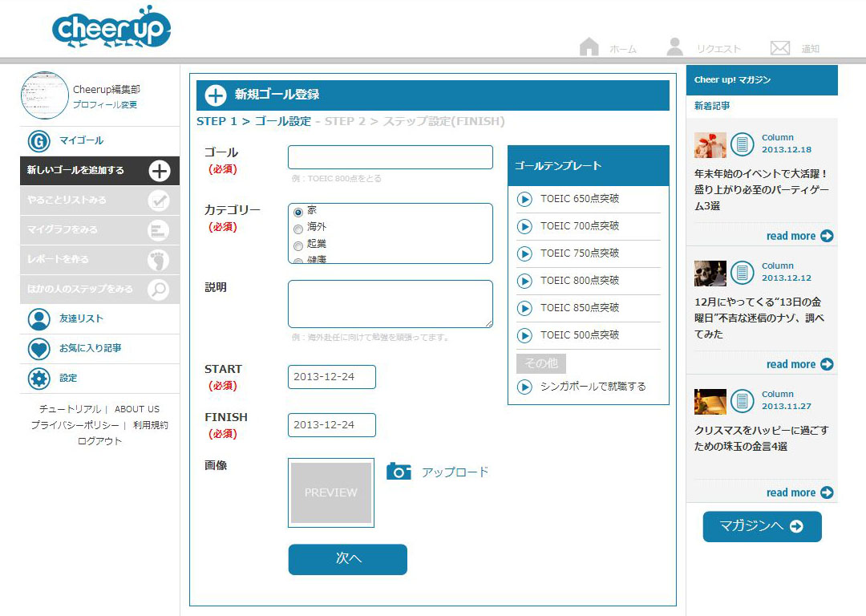Open notifications envelope icon
This screenshot has height=616, width=866.
(x=779, y=48)
